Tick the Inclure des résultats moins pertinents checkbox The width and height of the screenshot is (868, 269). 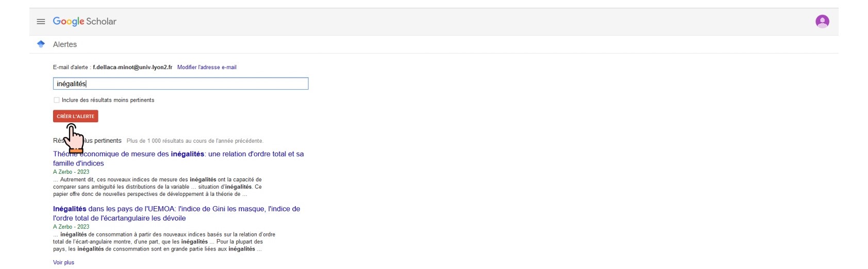point(57,100)
